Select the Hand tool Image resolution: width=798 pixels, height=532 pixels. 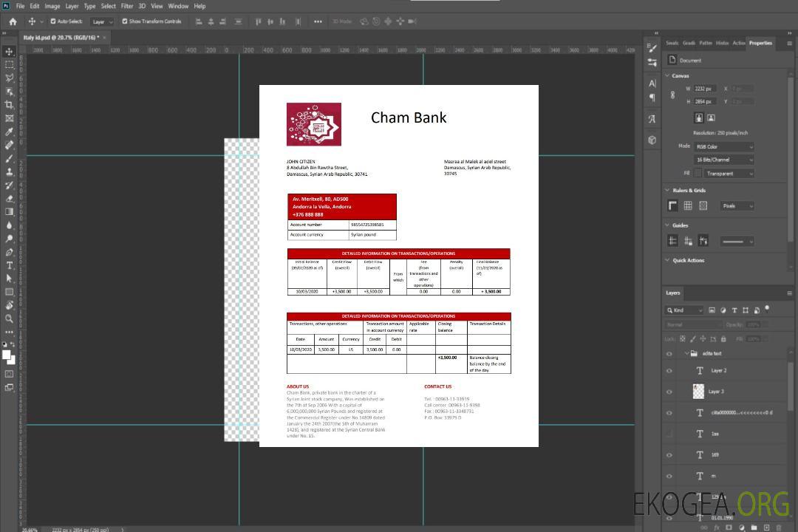tap(9, 305)
